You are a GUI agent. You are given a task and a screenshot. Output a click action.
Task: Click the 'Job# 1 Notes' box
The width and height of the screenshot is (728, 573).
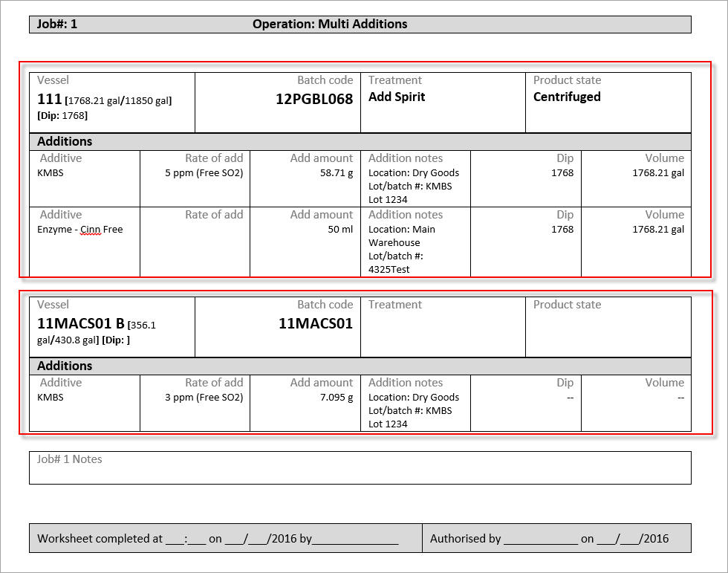tap(360, 467)
